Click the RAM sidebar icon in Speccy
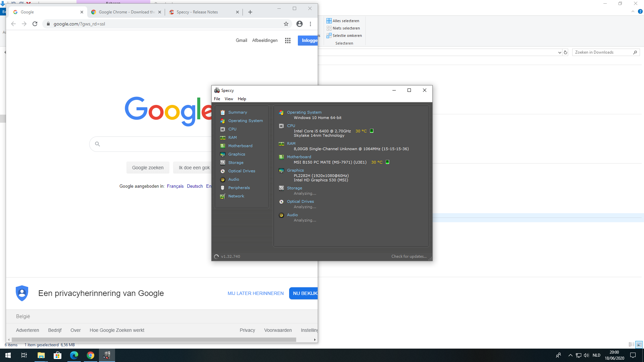The image size is (644, 362). point(222,137)
